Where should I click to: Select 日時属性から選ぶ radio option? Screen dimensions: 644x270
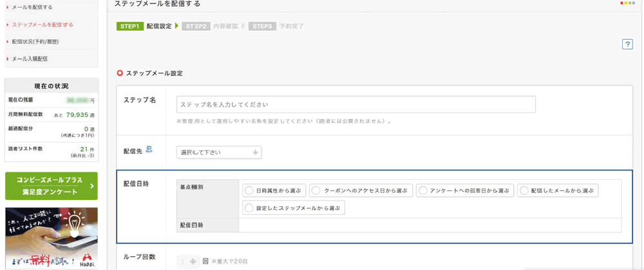[x=249, y=190]
